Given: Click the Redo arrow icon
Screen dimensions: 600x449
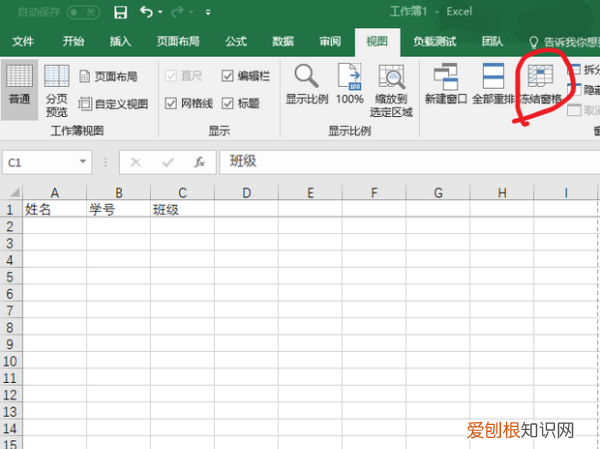Looking at the screenshot, I should 177,12.
